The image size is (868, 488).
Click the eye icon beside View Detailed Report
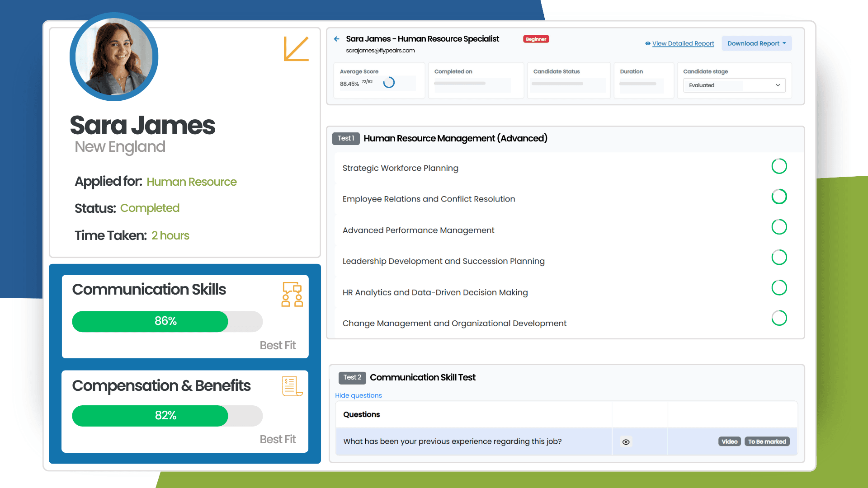pyautogui.click(x=647, y=43)
